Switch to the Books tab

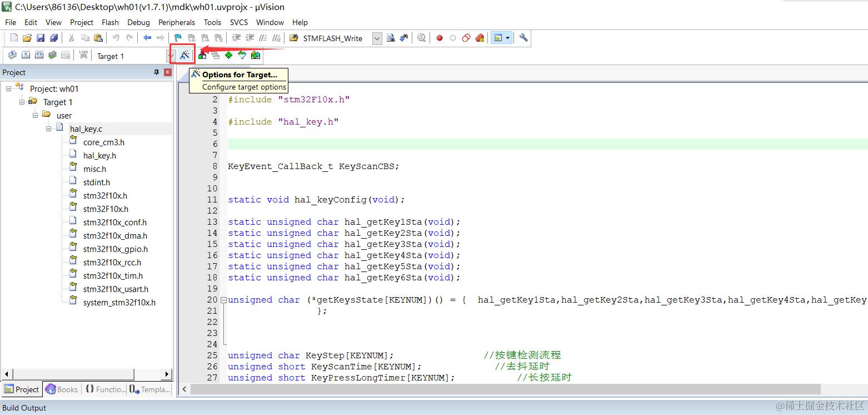(x=62, y=389)
